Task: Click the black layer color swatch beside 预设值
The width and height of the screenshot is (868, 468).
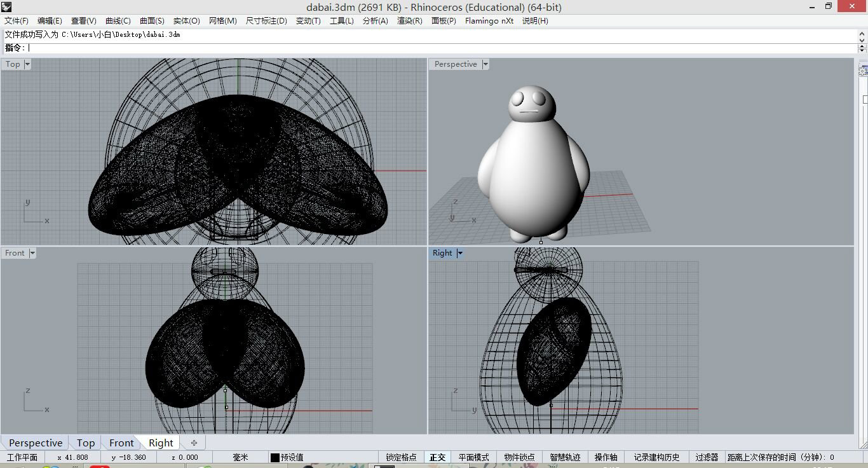Action: [x=275, y=457]
